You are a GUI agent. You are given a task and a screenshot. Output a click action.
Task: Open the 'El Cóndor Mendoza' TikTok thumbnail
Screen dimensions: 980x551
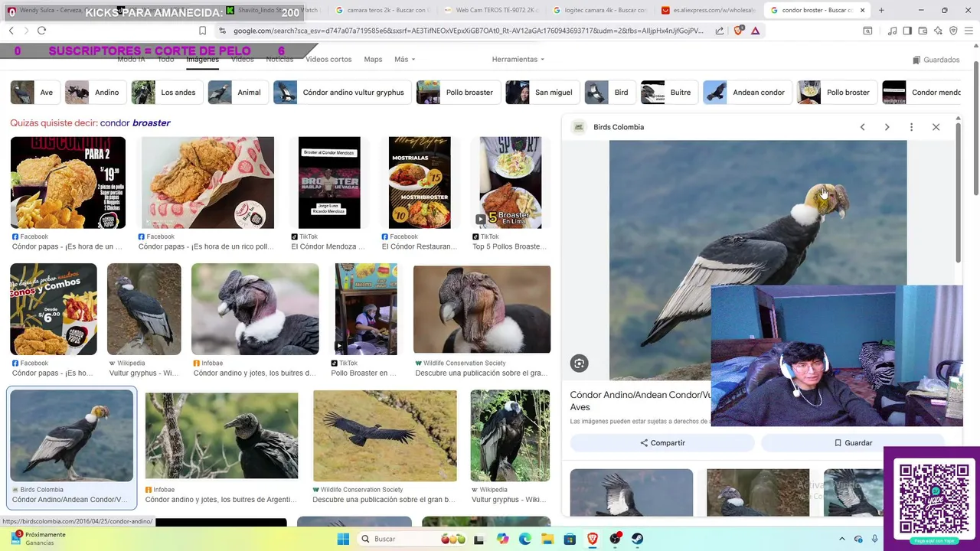pyautogui.click(x=329, y=183)
